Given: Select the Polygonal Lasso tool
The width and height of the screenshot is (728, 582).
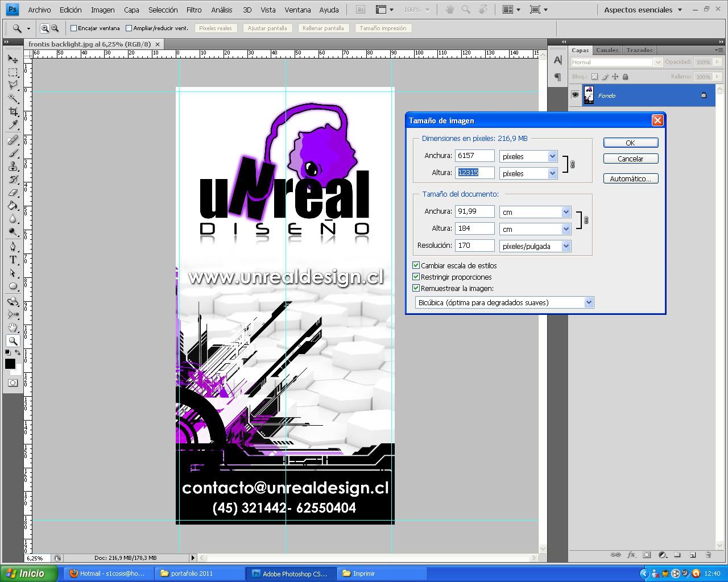Looking at the screenshot, I should pyautogui.click(x=13, y=85).
